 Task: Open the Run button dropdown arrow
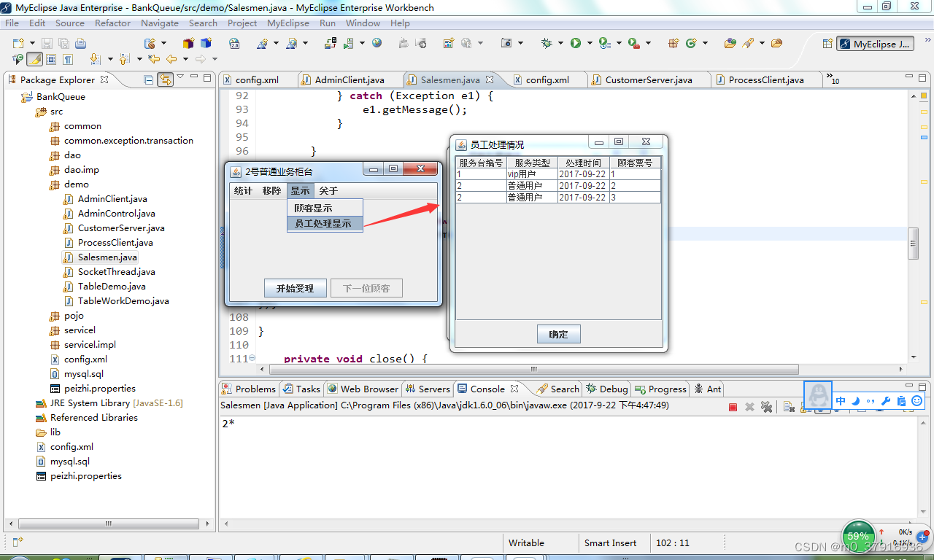tap(588, 44)
